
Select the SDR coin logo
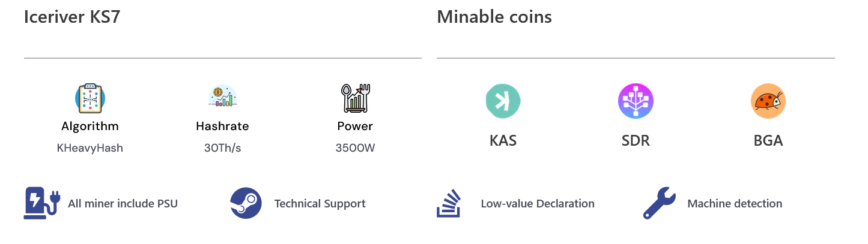pyautogui.click(x=636, y=101)
